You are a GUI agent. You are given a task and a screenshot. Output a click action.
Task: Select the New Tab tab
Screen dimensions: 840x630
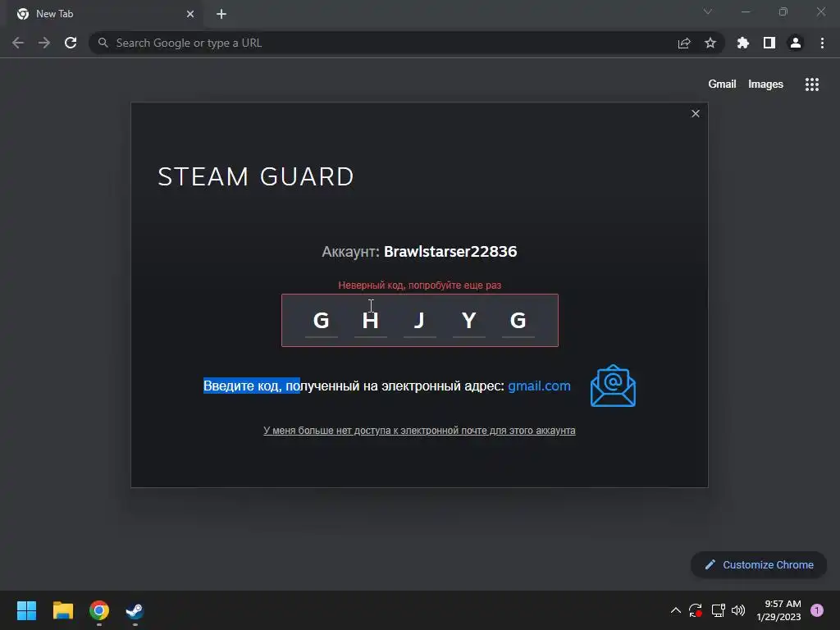click(x=104, y=14)
